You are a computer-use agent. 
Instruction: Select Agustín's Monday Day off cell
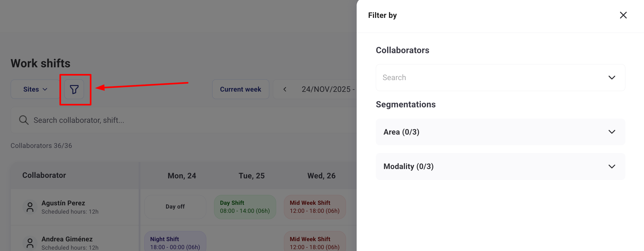[x=175, y=207]
